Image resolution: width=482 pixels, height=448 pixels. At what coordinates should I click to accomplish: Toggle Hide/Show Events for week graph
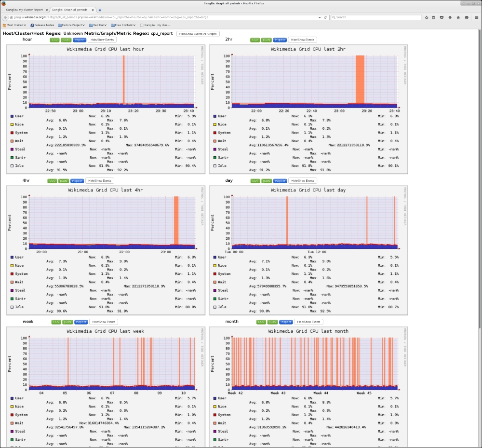coord(104,322)
